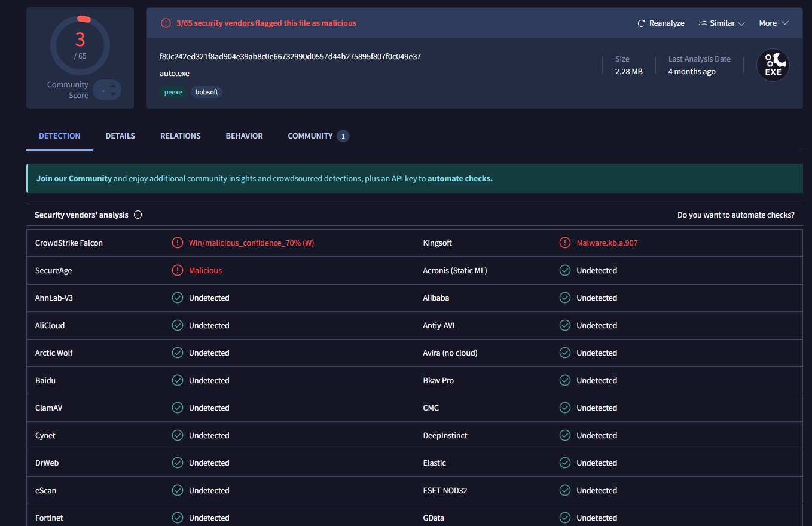
Task: Reanalyze the file
Action: pyautogui.click(x=661, y=23)
